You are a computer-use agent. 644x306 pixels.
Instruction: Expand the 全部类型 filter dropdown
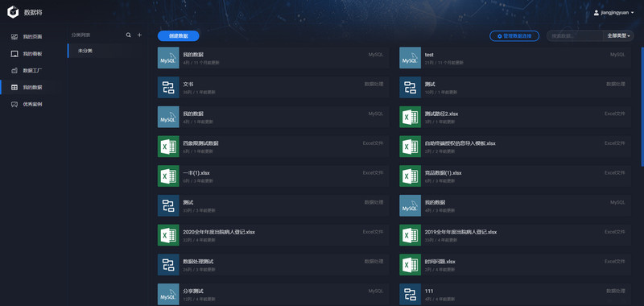[x=618, y=36]
